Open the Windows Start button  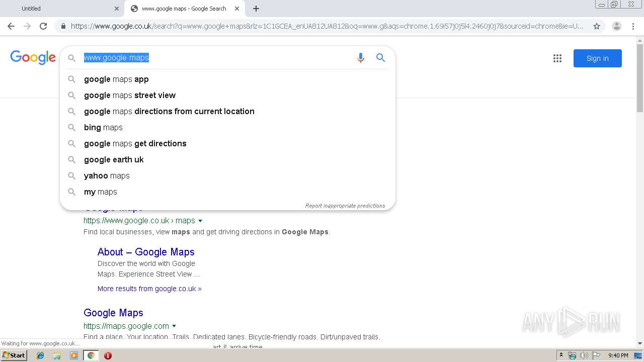pyautogui.click(x=14, y=355)
